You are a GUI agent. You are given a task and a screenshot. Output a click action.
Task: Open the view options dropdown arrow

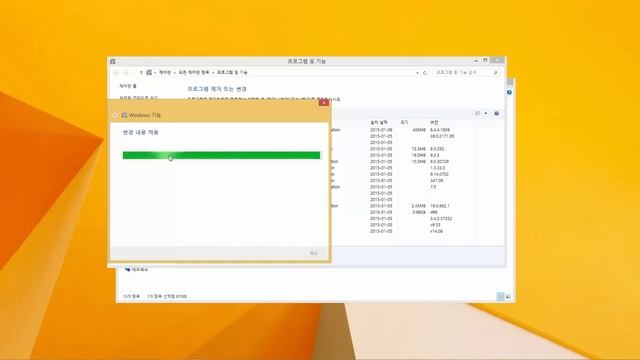pyautogui.click(x=485, y=113)
